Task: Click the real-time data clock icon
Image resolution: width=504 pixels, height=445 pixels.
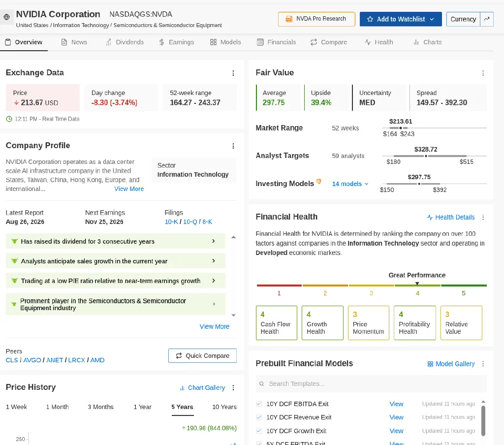Action: [9, 119]
